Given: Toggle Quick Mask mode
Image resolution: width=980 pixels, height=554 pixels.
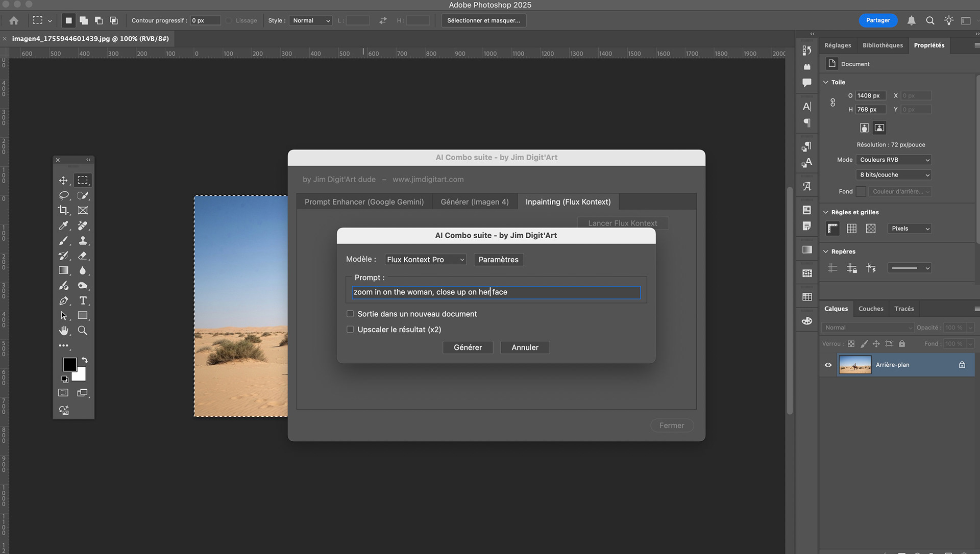Looking at the screenshot, I should [x=63, y=393].
